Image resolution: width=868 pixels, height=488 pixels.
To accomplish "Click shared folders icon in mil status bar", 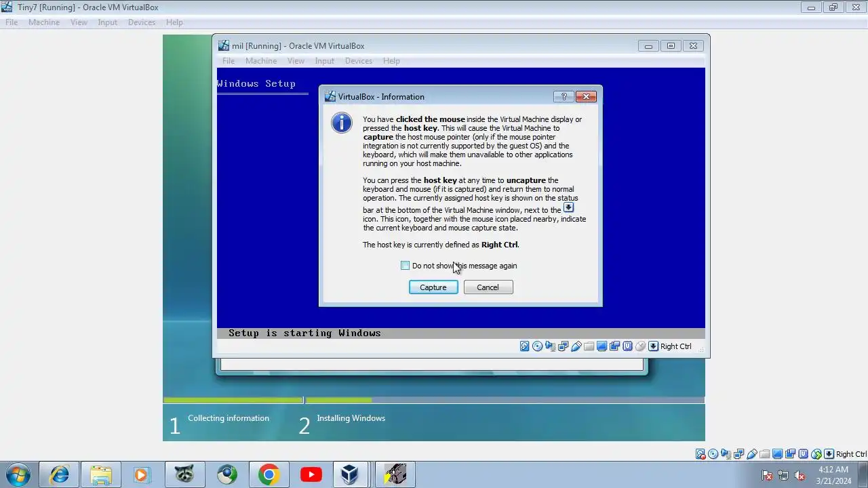I will (589, 346).
